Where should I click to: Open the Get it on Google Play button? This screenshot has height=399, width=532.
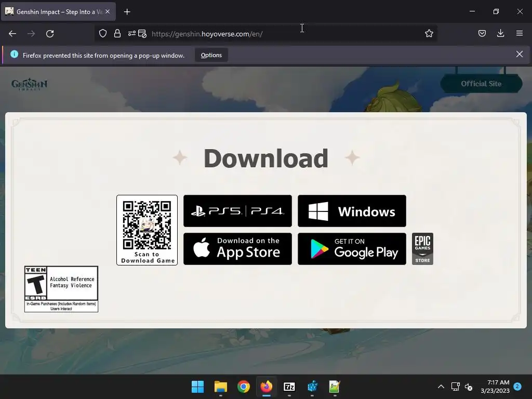pyautogui.click(x=352, y=249)
